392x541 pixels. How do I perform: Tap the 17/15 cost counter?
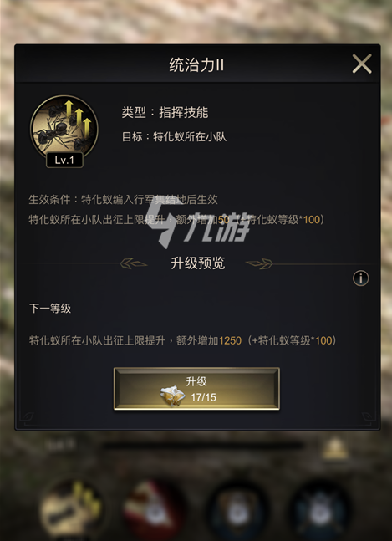(203, 397)
